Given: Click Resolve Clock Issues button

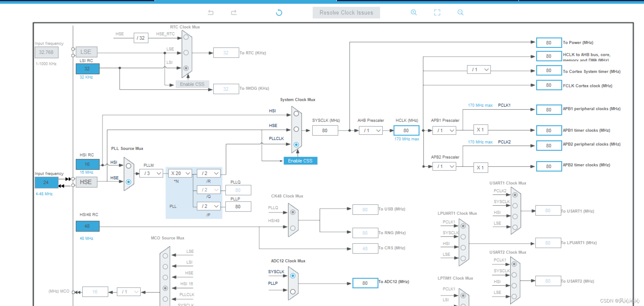Looking at the screenshot, I should [x=346, y=13].
